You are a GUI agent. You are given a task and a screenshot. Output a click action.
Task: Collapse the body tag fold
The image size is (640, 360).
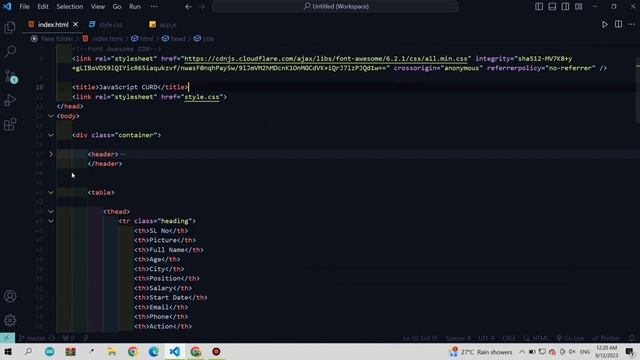pos(51,116)
